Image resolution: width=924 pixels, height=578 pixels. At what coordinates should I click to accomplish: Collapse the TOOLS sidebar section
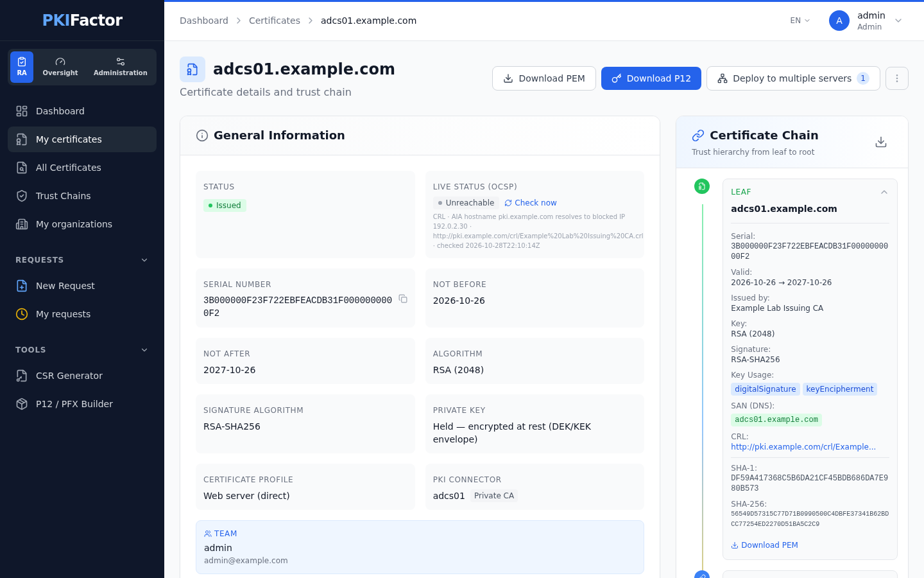point(144,350)
